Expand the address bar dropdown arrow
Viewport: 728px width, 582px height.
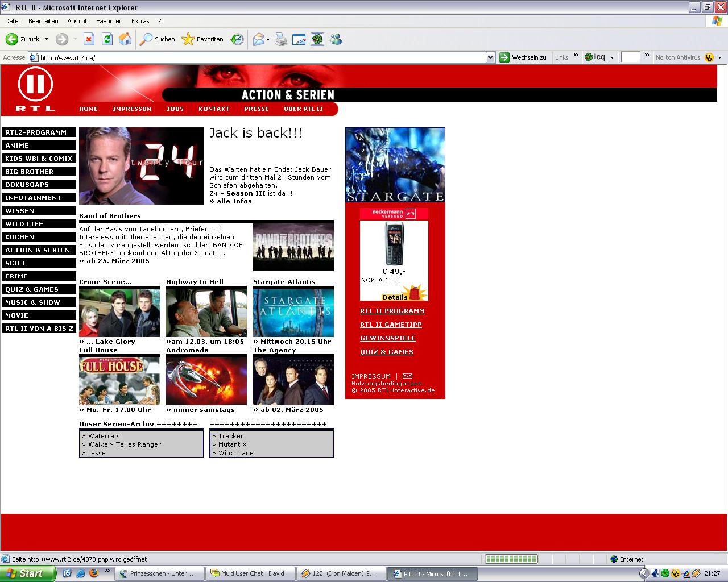pyautogui.click(x=490, y=57)
